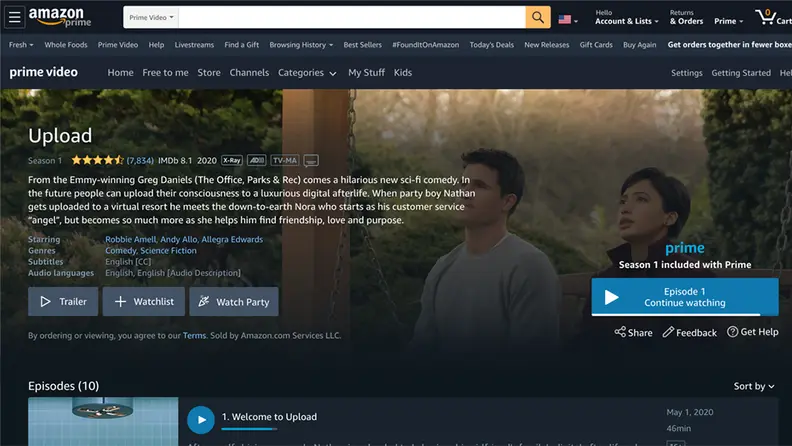Open Livestreams

[x=194, y=45]
